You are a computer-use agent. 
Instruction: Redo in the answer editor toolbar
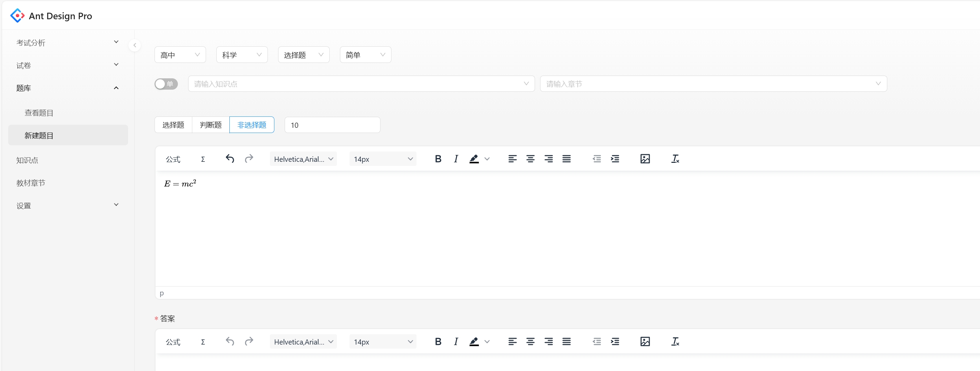[249, 341]
